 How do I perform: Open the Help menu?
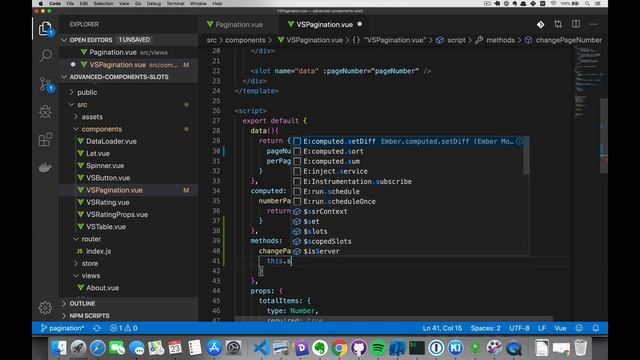pos(218,3)
